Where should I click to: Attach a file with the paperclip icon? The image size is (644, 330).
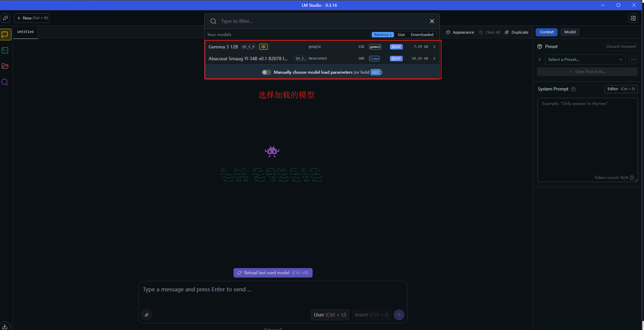pyautogui.click(x=146, y=315)
